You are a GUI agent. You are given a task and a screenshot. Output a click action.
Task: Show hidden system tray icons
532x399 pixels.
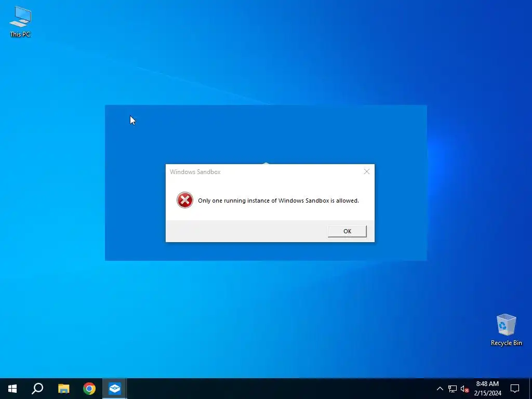click(440, 389)
